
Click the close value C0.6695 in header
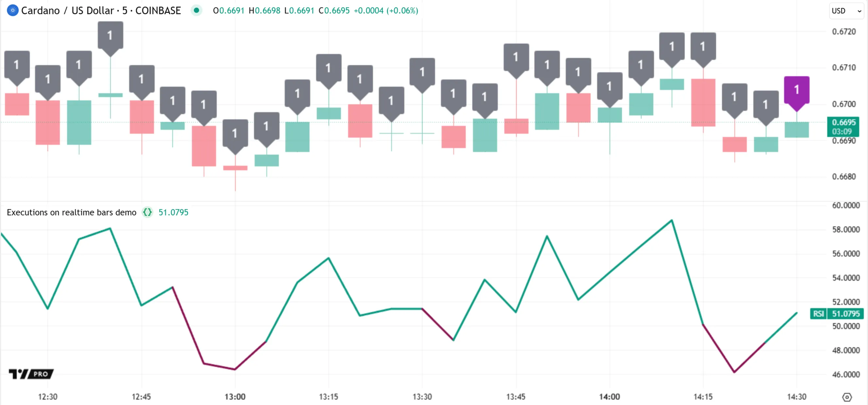(x=334, y=10)
